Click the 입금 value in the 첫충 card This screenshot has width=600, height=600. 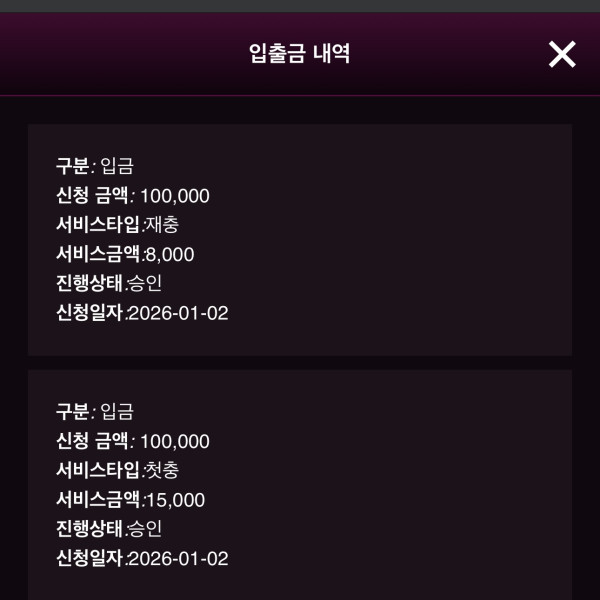point(117,412)
